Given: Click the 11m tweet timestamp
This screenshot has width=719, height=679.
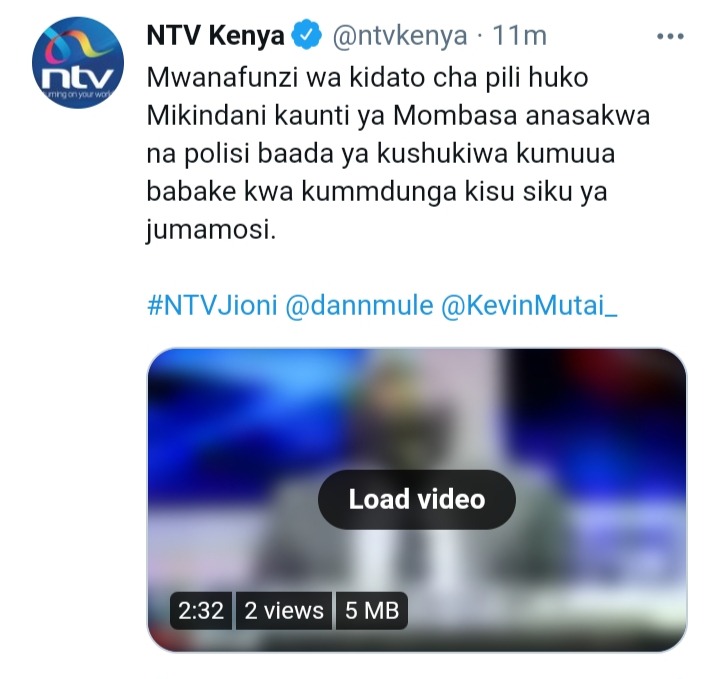Looking at the screenshot, I should 519,36.
